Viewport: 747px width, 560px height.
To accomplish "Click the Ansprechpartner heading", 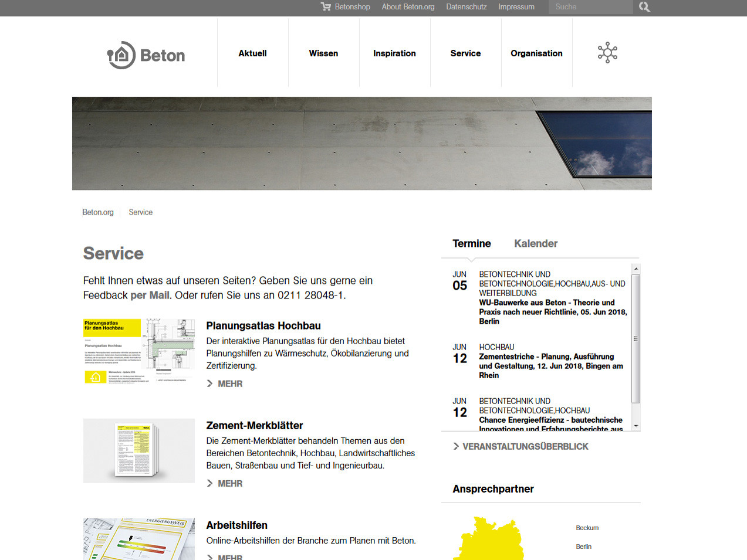I will click(x=494, y=489).
